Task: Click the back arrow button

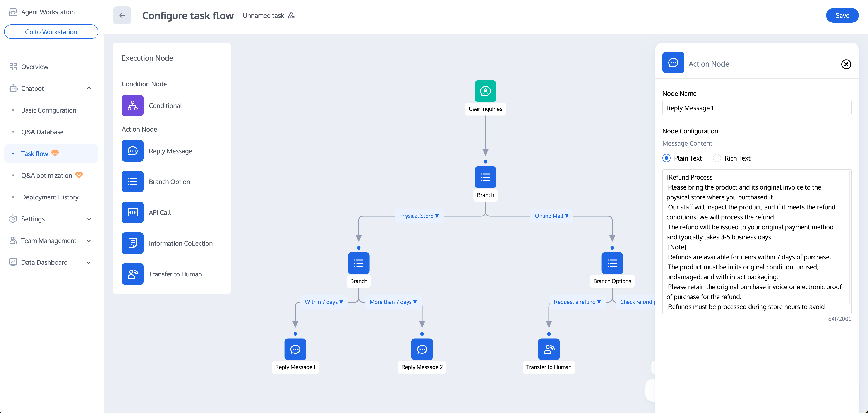Action: [122, 15]
